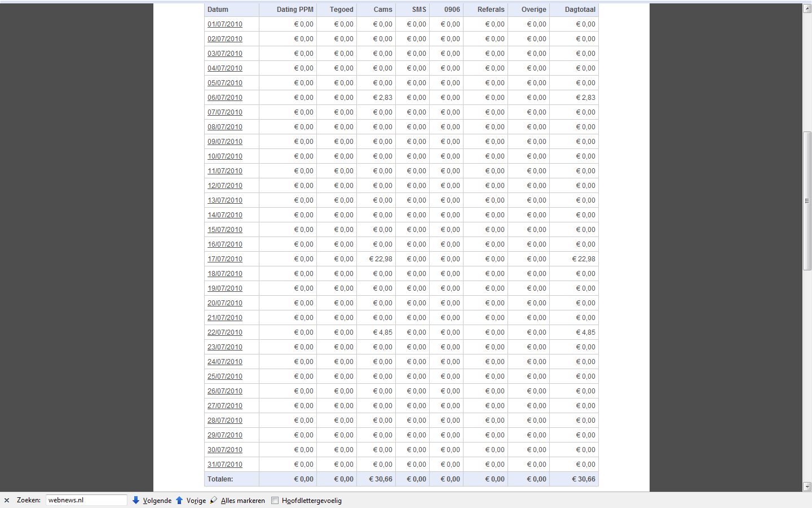The width and height of the screenshot is (812, 508).
Task: Open the 02/07/2010 date link
Action: point(225,39)
